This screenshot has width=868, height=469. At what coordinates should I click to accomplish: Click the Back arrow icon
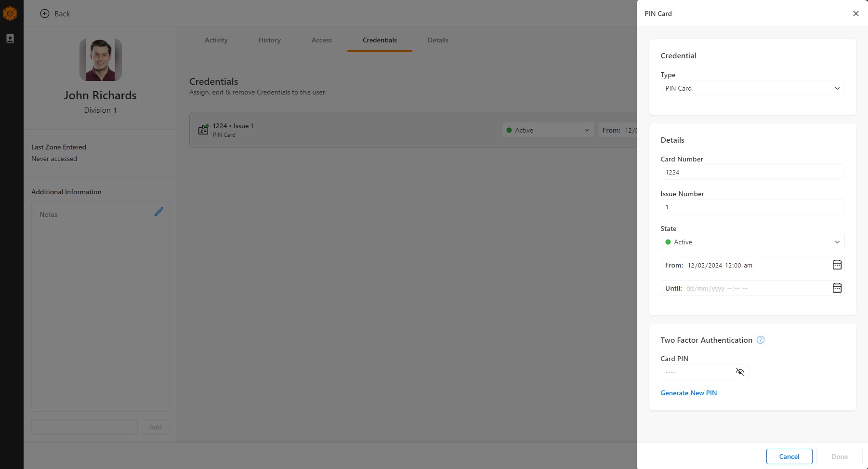(45, 13)
